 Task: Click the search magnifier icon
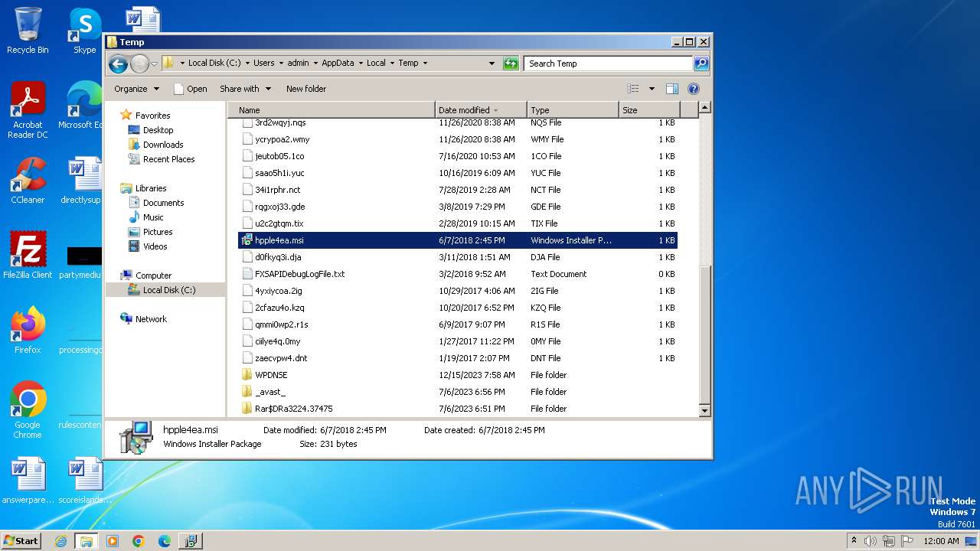point(701,64)
